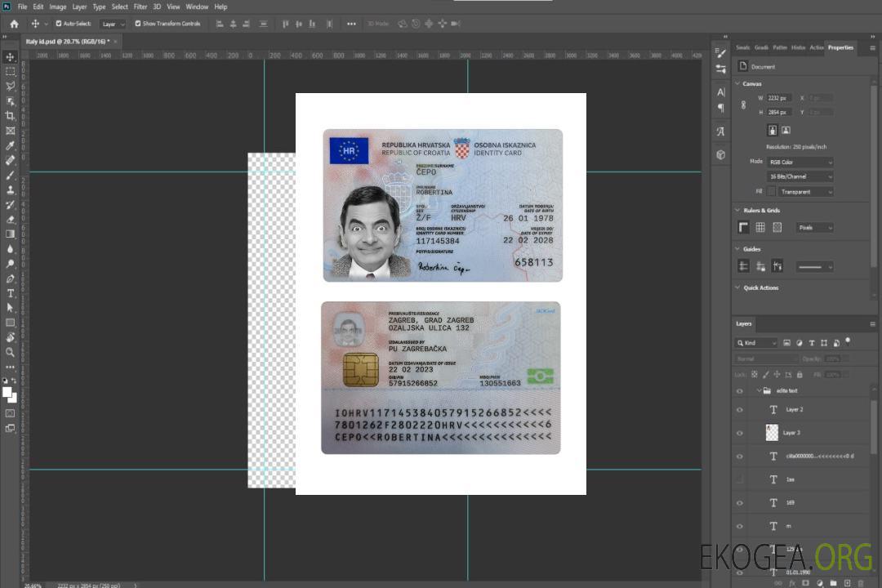Hide the 'm' text layer
882x588 pixels.
point(740,527)
